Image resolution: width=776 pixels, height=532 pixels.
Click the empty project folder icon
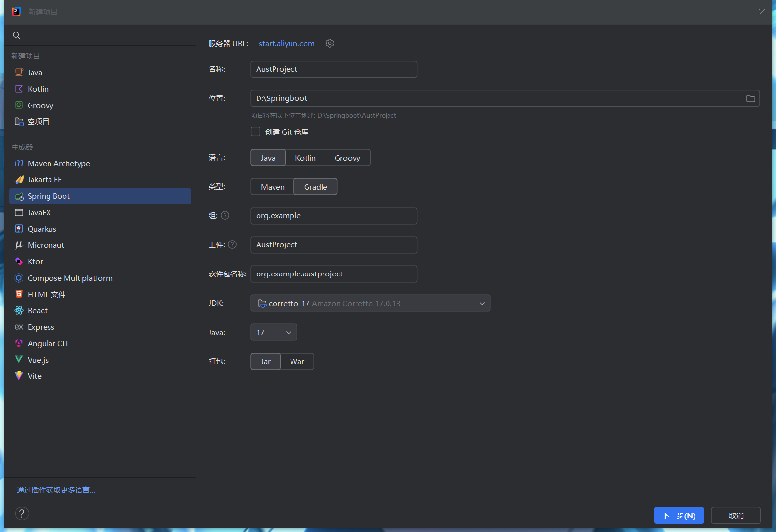(x=19, y=121)
